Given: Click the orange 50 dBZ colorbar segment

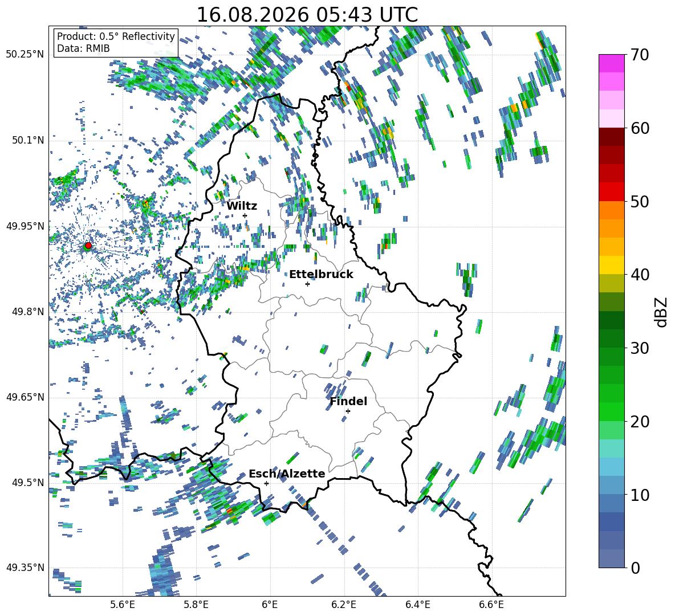Looking at the screenshot, I should (611, 210).
